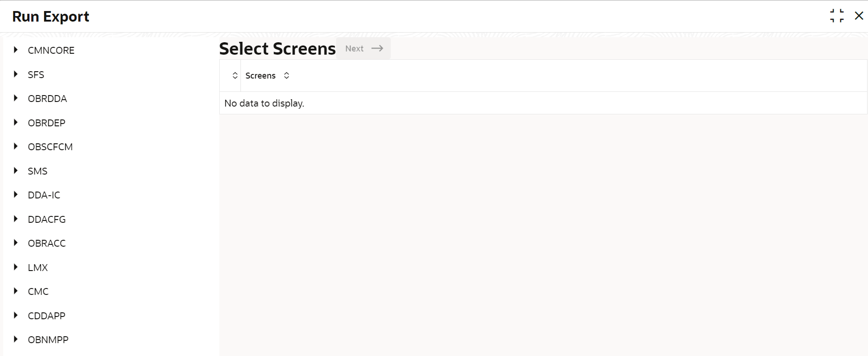The image size is (868, 356).
Task: Expand the OBNMPP arrow icon
Action: [16, 339]
